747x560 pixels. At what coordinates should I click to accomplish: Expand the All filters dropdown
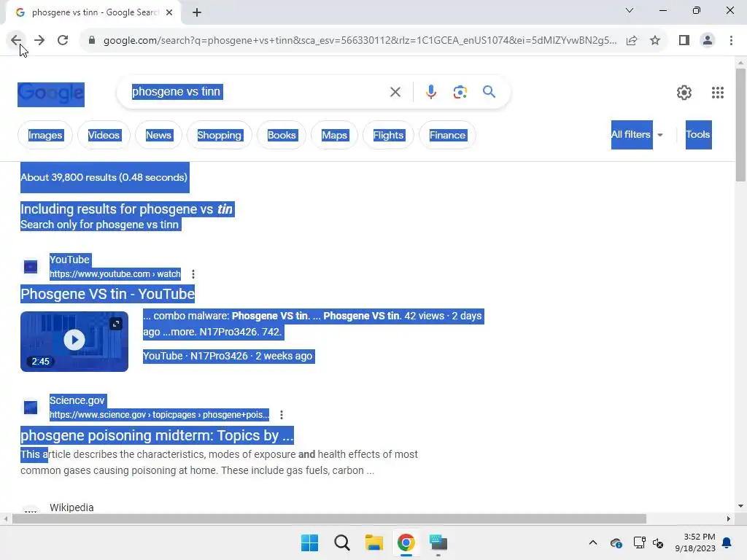click(638, 135)
